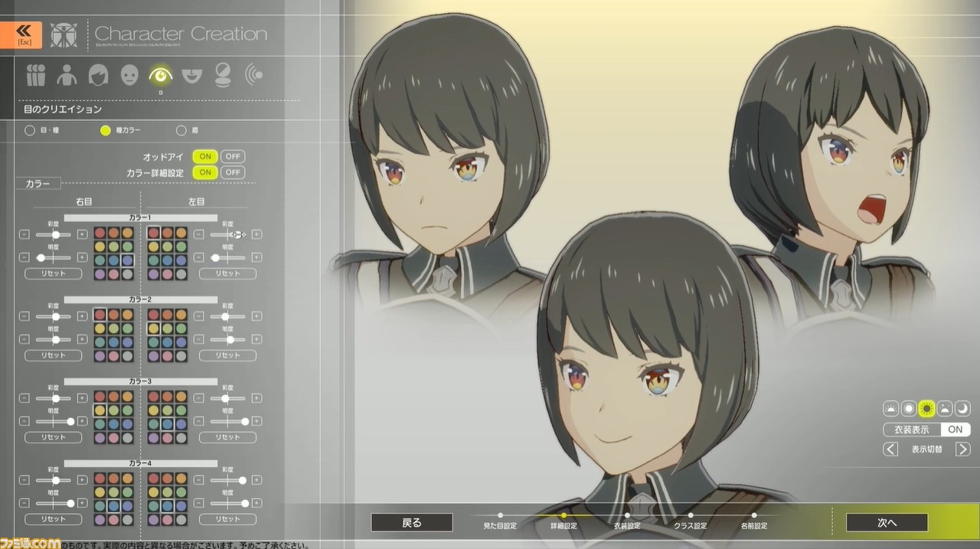Image resolution: width=980 pixels, height=549 pixels.
Task: Reset left eye カラー4 with リセット
Action: click(227, 519)
